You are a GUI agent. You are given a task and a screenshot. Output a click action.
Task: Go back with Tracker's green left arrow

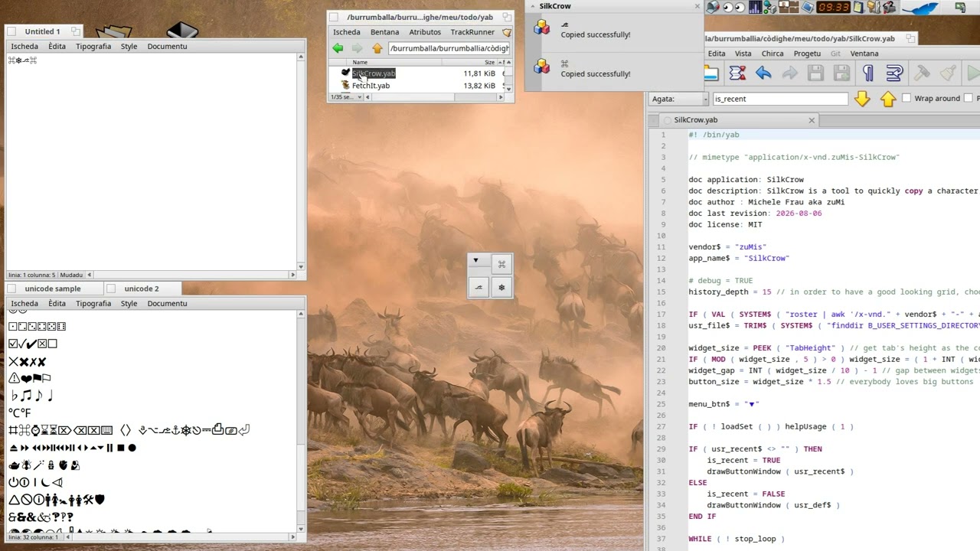pyautogui.click(x=338, y=48)
